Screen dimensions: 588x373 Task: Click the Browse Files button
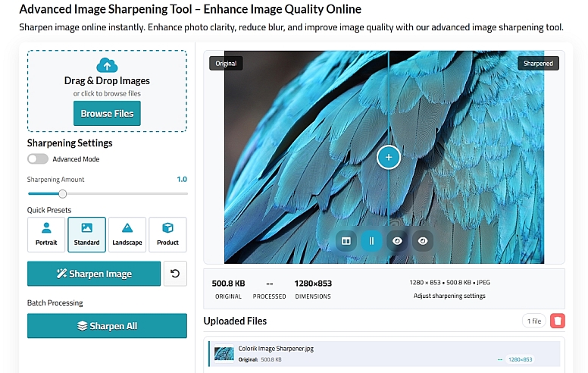[107, 113]
